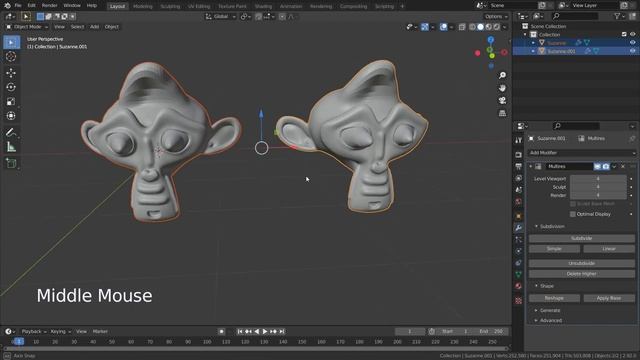Open the File menu
This screenshot has width=640, height=360.
pos(18,6)
